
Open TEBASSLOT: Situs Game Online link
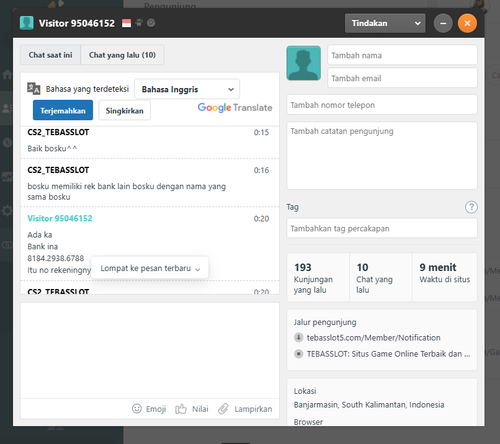tap(388, 354)
